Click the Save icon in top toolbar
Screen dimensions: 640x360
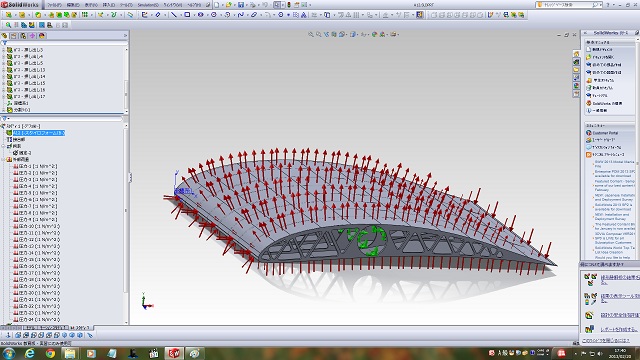point(241,5)
